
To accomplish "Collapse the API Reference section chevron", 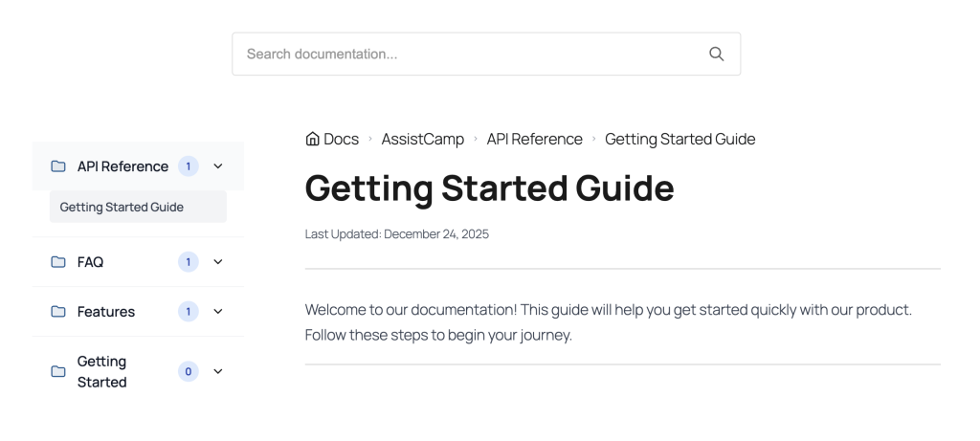I will (218, 166).
